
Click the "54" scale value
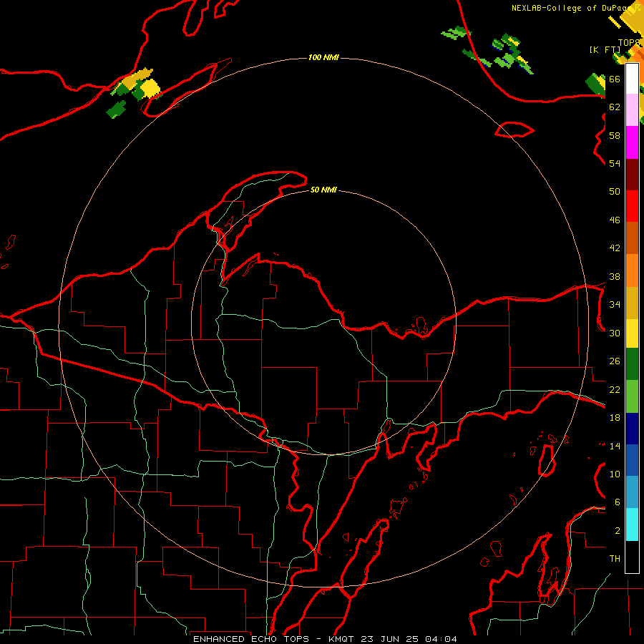tap(615, 163)
